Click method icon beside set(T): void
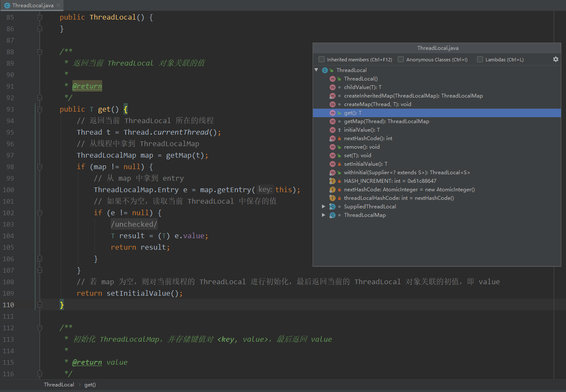566x392 pixels. click(333, 156)
